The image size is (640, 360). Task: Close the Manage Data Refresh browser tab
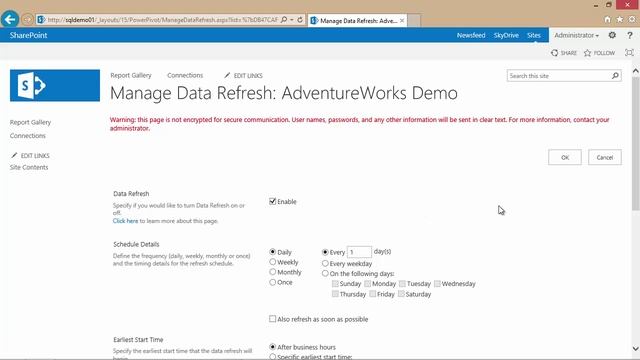tap(402, 20)
